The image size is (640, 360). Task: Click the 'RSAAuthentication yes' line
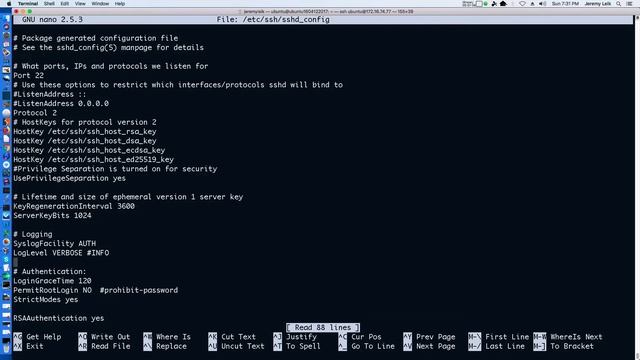click(x=59, y=318)
